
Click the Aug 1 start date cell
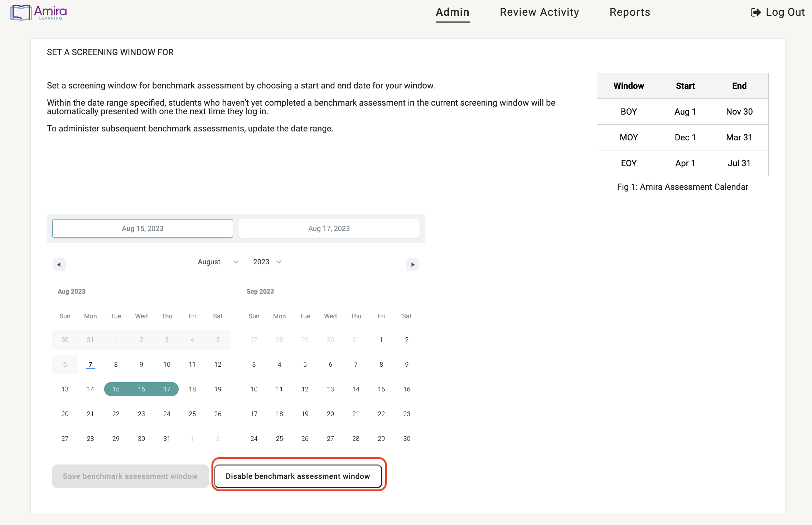click(685, 112)
